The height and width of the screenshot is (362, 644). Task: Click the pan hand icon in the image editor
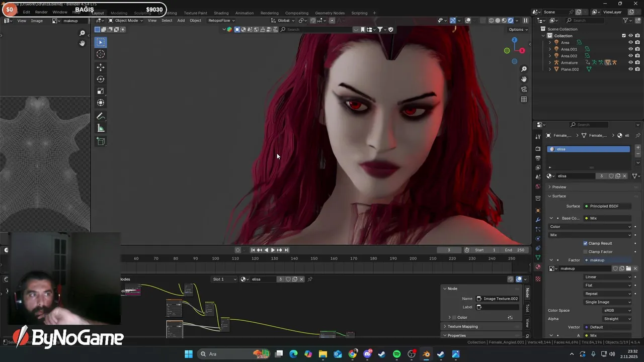point(83,43)
